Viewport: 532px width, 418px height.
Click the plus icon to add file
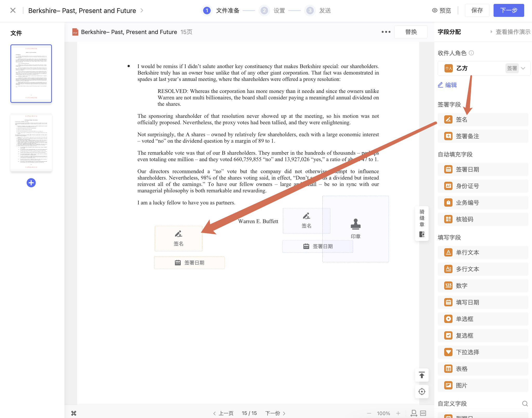(x=31, y=183)
